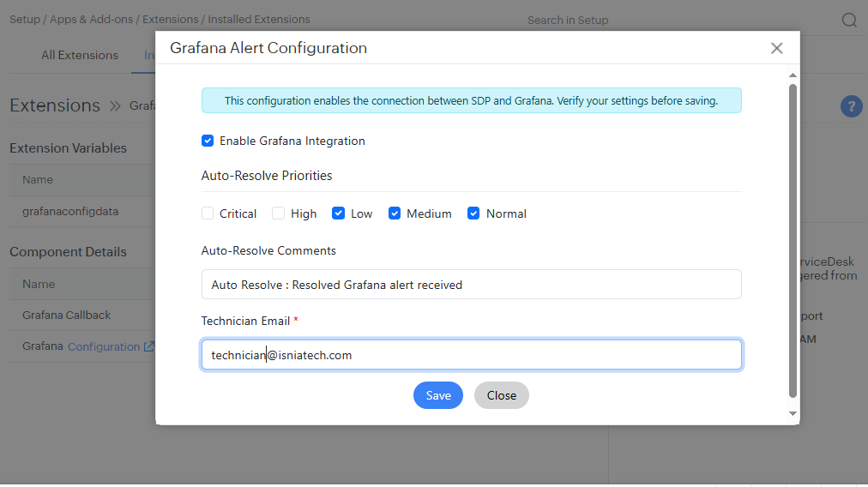The image size is (868, 487).
Task: Close the Grafana Alert Configuration dialog with X
Action: coord(777,48)
